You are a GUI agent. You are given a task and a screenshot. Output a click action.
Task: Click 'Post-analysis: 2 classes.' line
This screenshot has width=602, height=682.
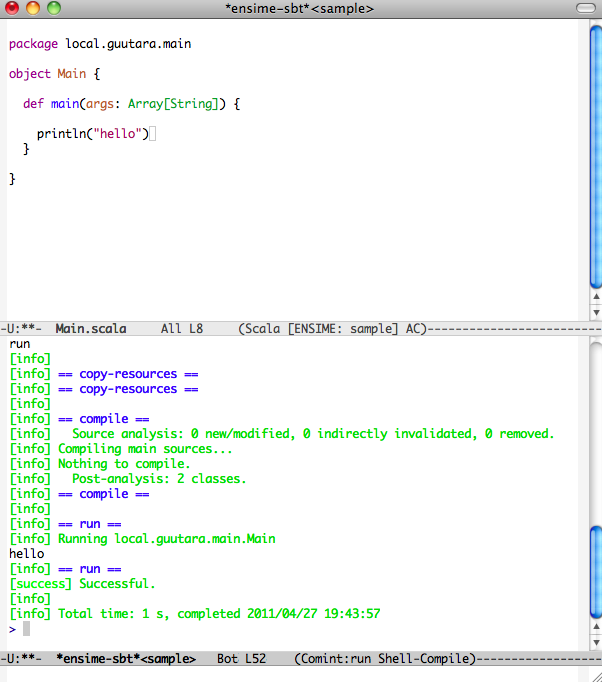pyautogui.click(x=128, y=479)
